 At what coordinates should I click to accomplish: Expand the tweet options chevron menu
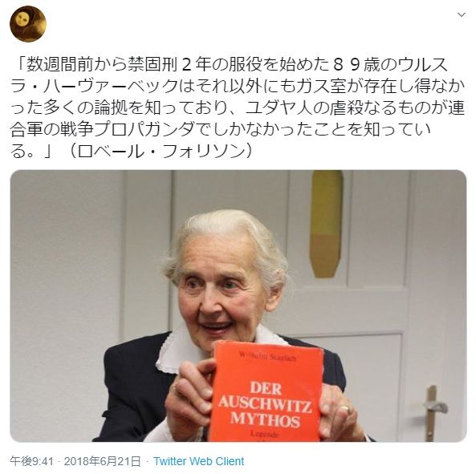click(462, 14)
